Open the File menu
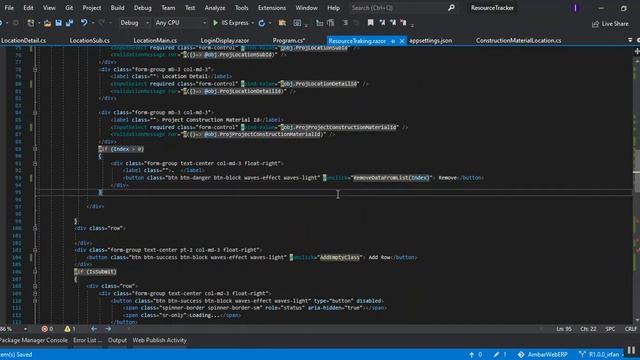 pos(9,8)
